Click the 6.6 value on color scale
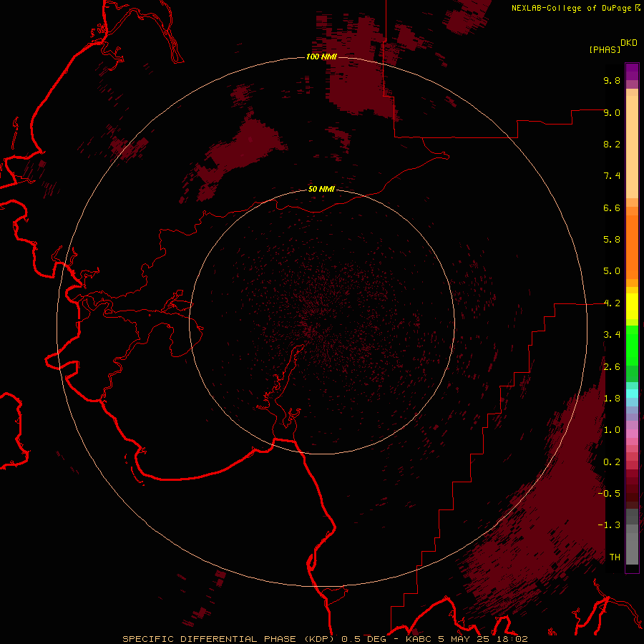This screenshot has width=644, height=644. (612, 208)
